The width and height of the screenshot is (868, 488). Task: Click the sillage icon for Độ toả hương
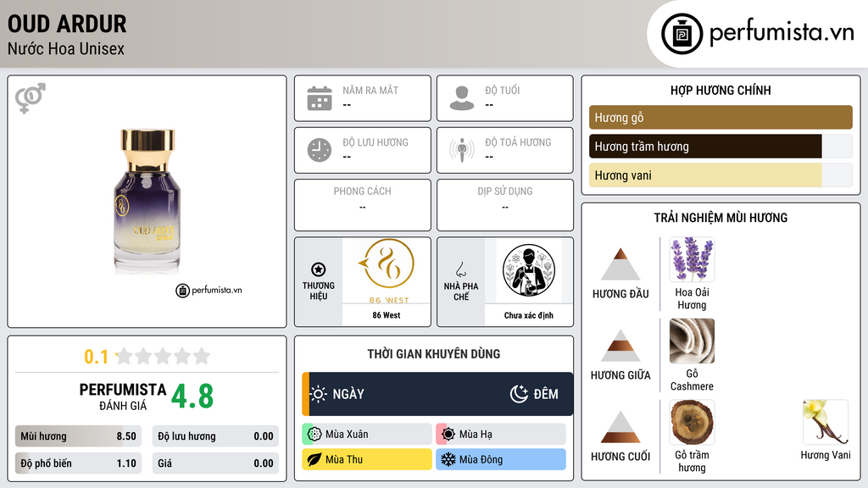click(462, 150)
